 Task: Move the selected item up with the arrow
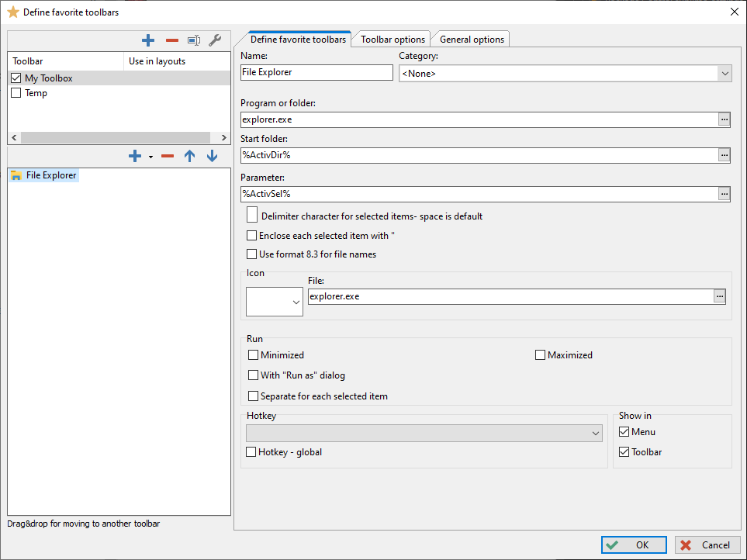point(189,157)
